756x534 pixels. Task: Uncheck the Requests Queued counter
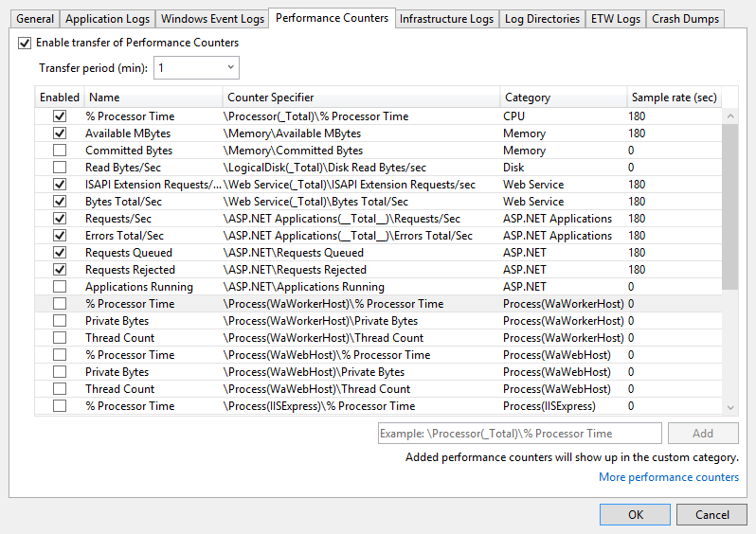[x=60, y=253]
